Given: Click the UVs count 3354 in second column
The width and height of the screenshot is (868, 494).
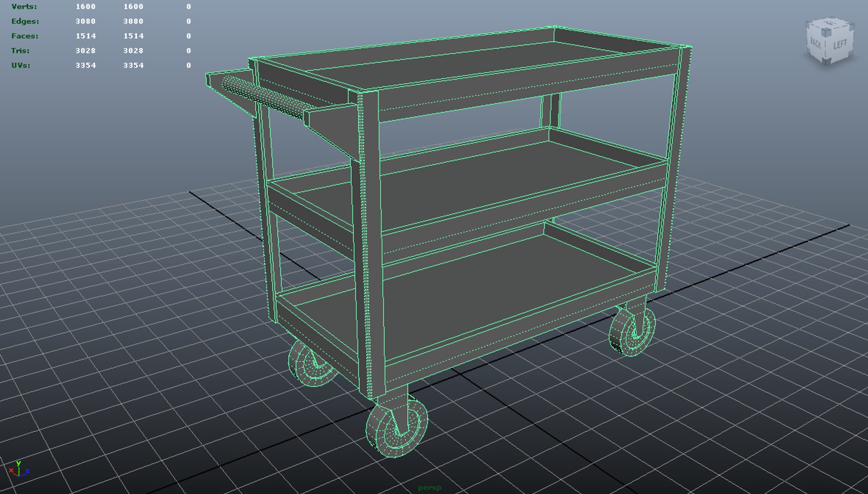Looking at the screenshot, I should coord(133,65).
